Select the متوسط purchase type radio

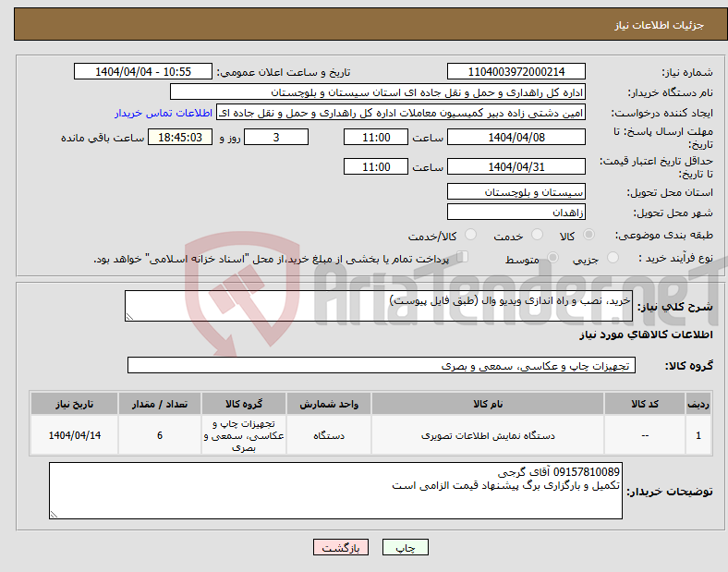coord(552,257)
